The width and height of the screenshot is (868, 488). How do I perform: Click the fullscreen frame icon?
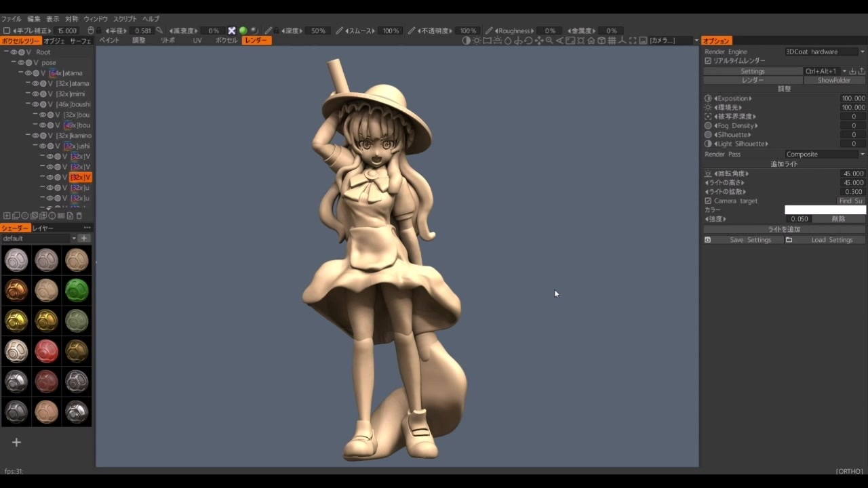[x=633, y=41]
